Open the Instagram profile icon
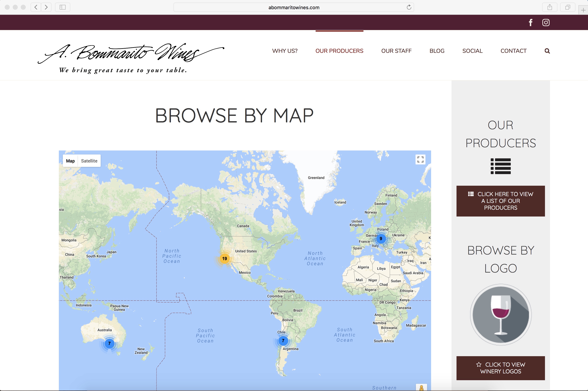The height and width of the screenshot is (391, 588). tap(546, 22)
